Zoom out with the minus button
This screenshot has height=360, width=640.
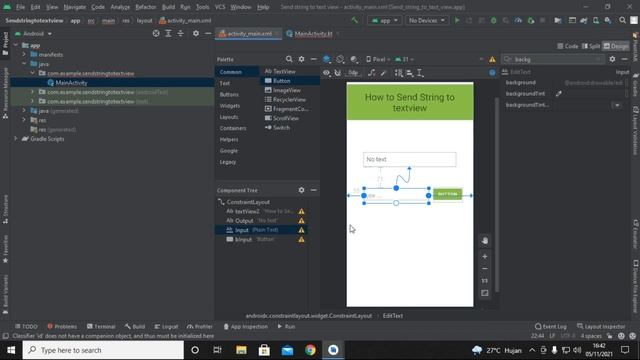click(485, 269)
